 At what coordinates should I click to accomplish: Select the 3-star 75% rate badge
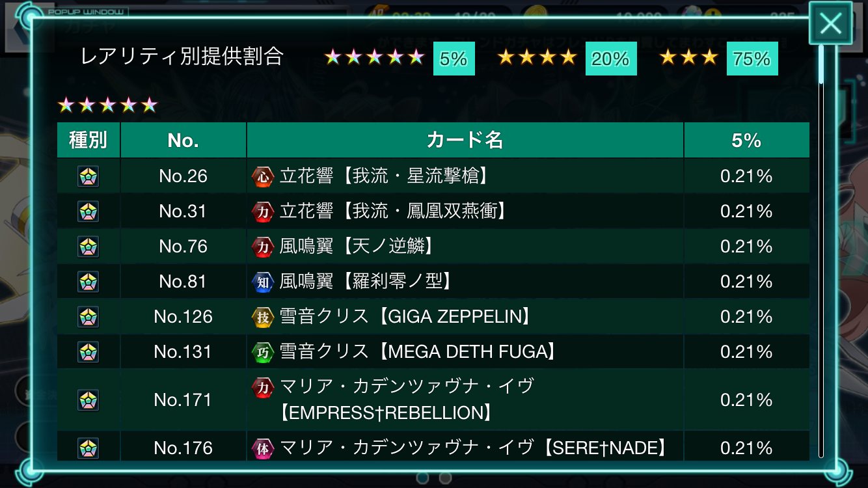point(752,59)
